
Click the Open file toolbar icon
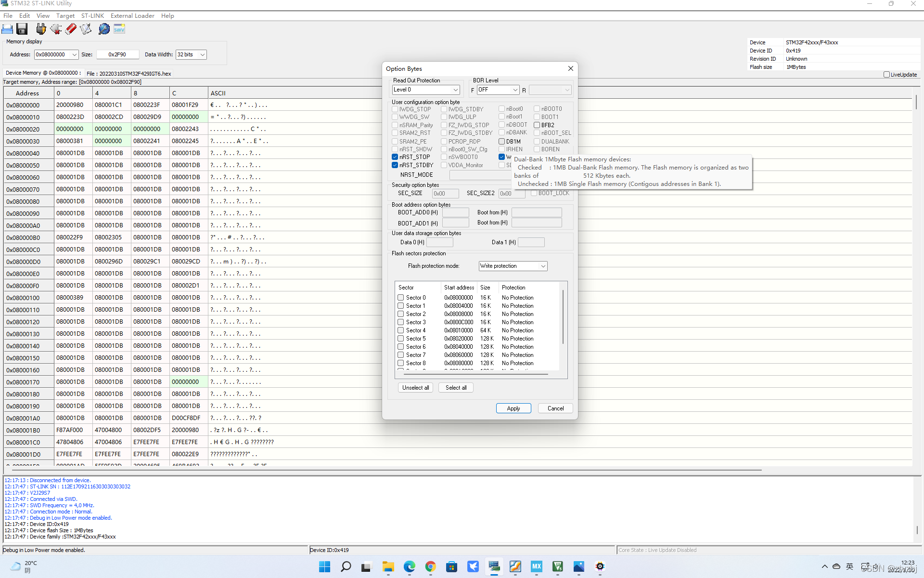click(7, 29)
